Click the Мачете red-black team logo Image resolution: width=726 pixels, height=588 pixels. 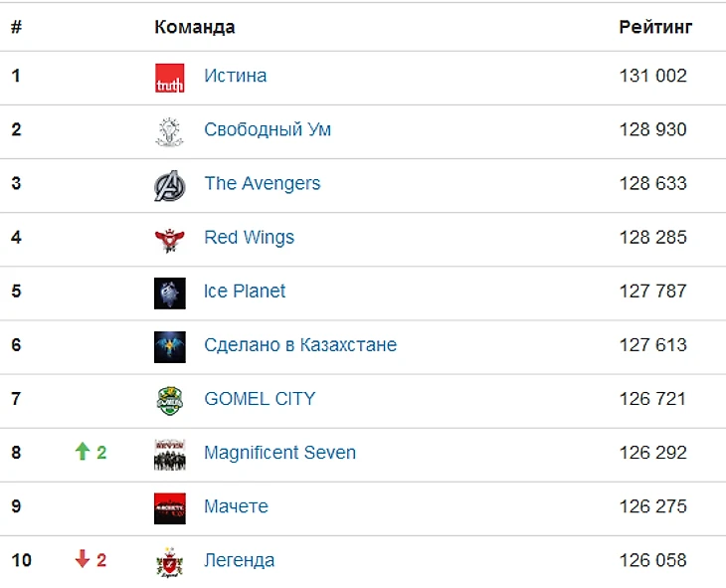click(169, 508)
